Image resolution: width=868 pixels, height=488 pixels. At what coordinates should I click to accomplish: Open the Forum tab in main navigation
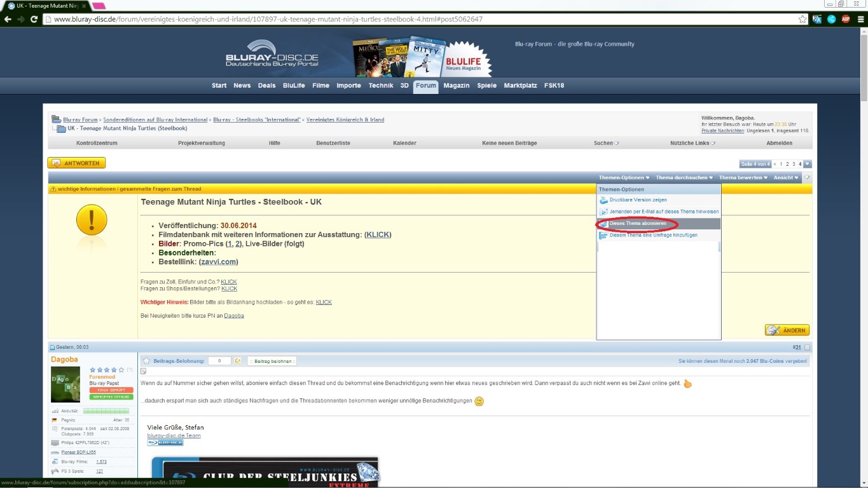point(426,86)
